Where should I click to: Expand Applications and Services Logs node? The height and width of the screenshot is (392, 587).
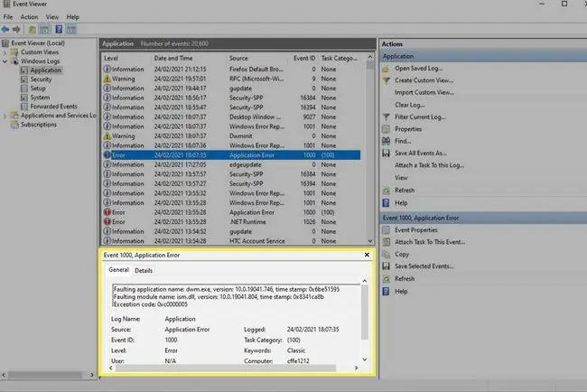tap(5, 116)
